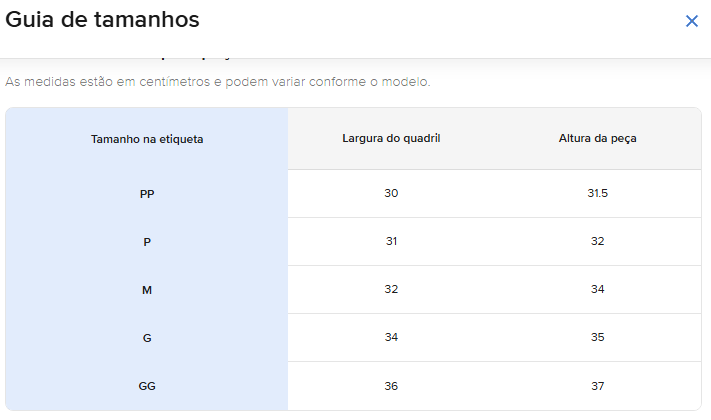Click hip width value 30 for PP
The image size is (711, 420).
[391, 193]
